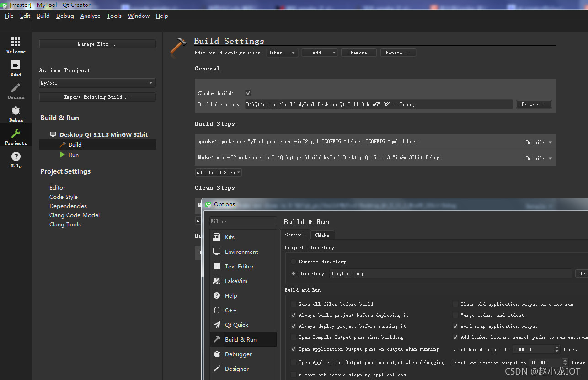
Task: Click the Manage Kits button
Action: click(97, 44)
